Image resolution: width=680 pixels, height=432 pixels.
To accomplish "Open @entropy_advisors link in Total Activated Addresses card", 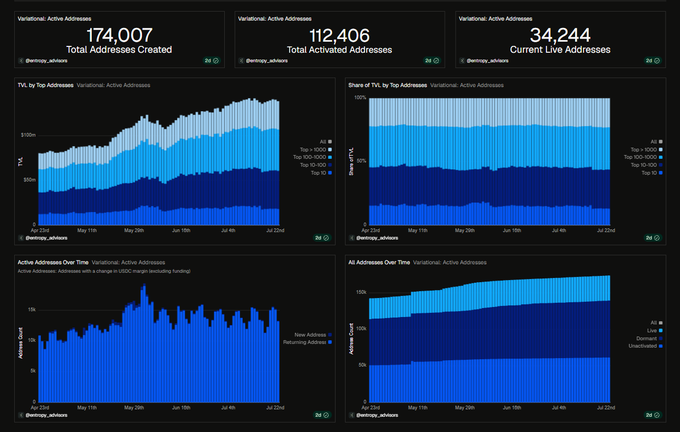I will coord(267,61).
